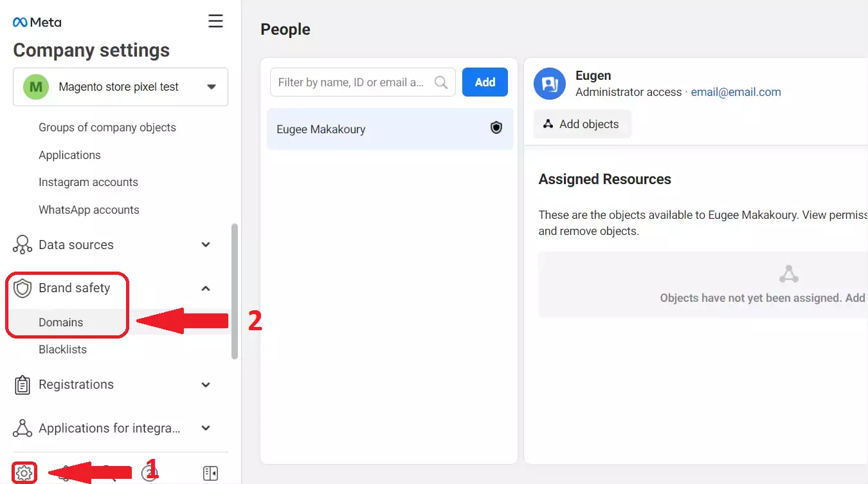Click the Meta logo
The width and height of the screenshot is (868, 484).
(37, 22)
